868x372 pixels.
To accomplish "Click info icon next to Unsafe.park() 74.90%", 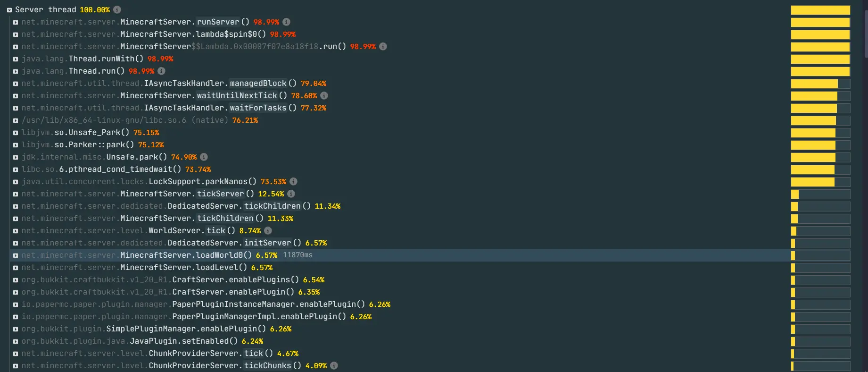I will point(204,157).
